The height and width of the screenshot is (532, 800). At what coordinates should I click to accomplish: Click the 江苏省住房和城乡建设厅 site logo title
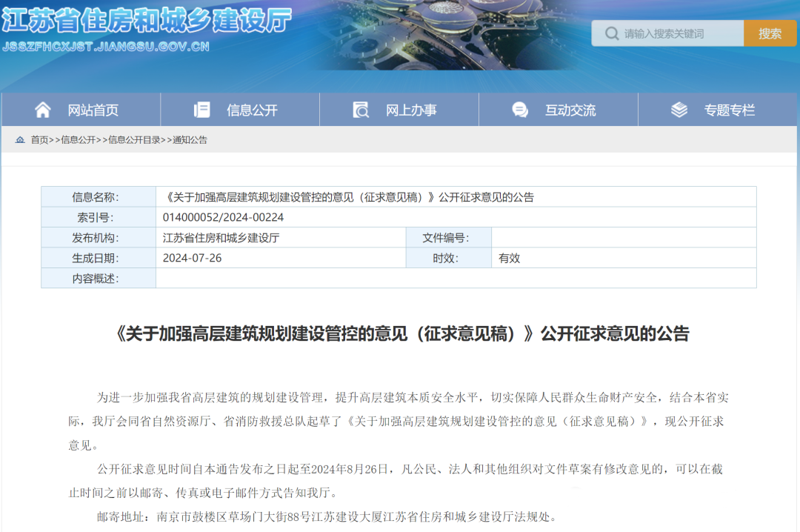click(147, 19)
